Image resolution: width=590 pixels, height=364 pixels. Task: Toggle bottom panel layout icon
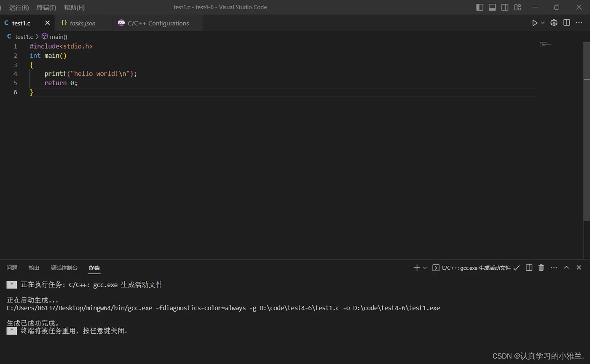point(492,7)
